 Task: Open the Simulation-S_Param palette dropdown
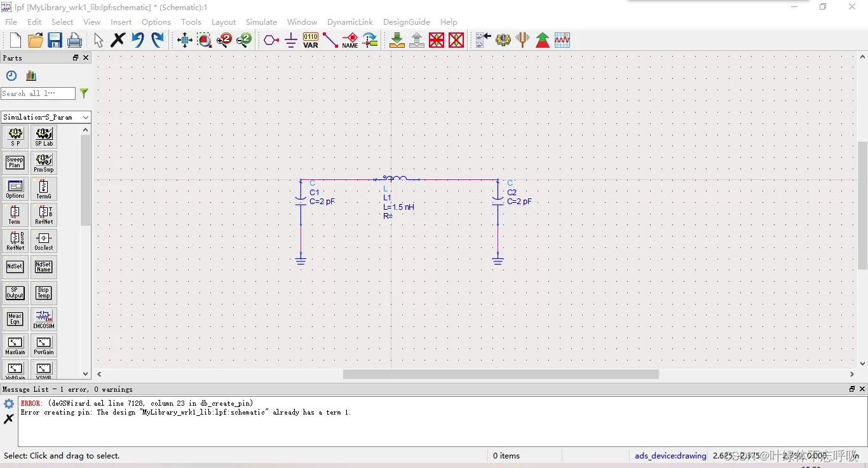[x=46, y=117]
